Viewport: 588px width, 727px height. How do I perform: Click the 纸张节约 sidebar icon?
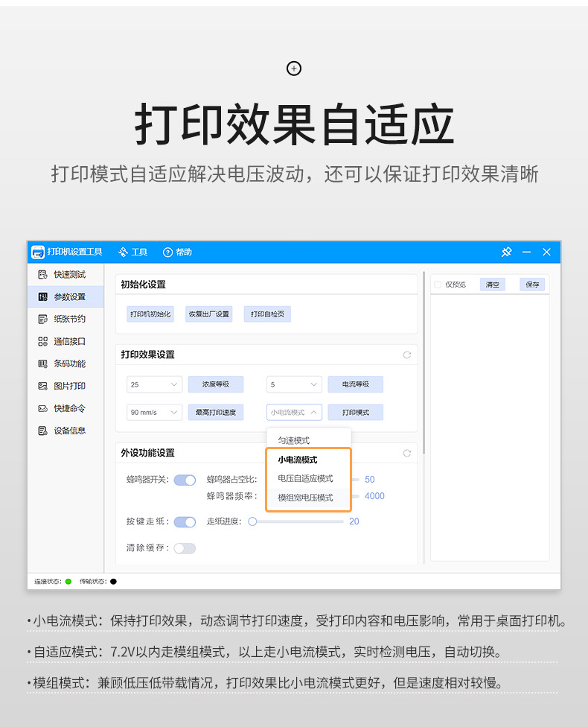(x=42, y=319)
